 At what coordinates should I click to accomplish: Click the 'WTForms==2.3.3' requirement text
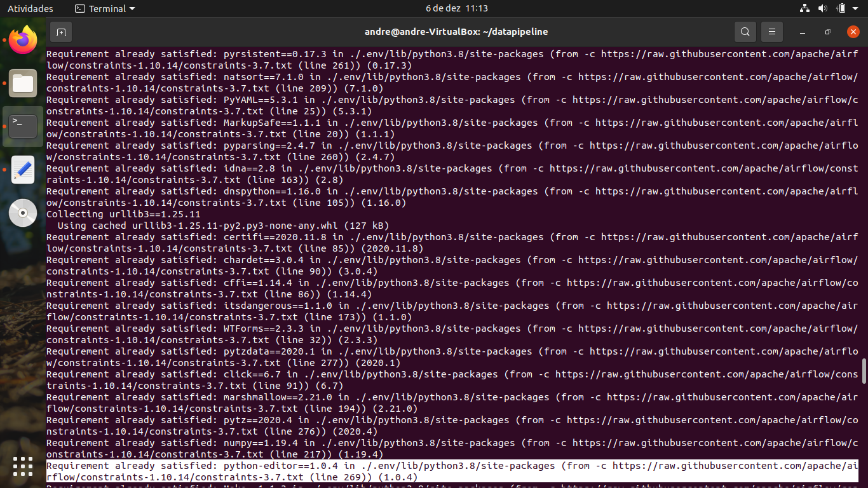pyautogui.click(x=263, y=329)
